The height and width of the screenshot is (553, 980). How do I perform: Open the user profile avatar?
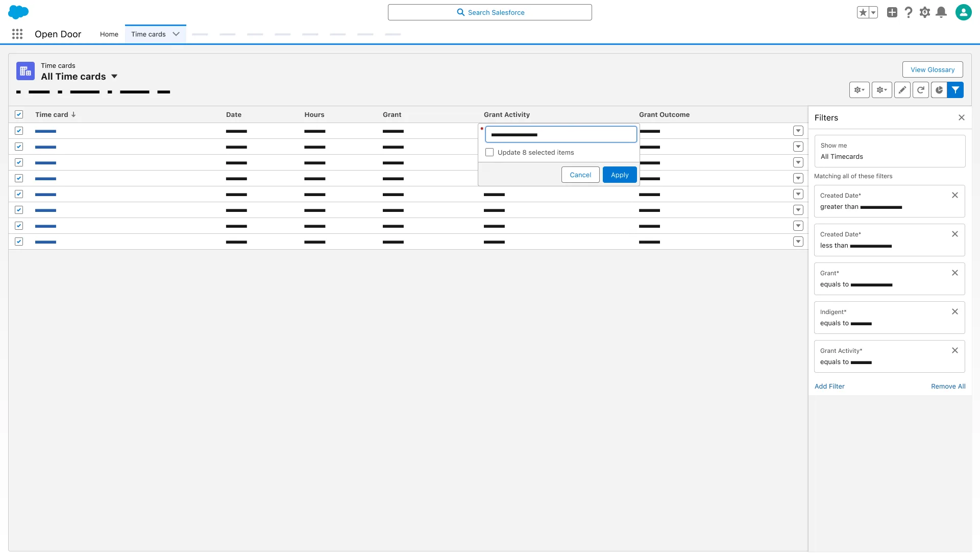click(x=964, y=12)
